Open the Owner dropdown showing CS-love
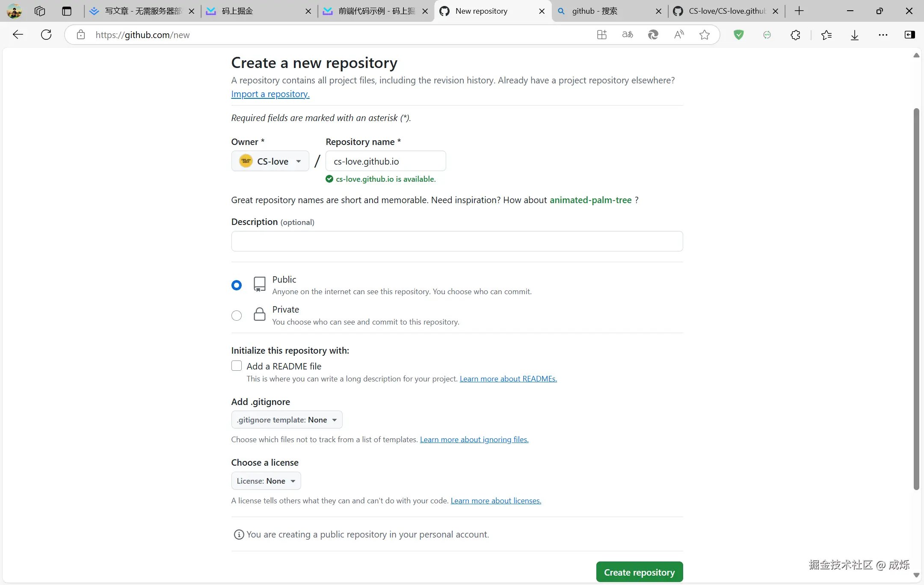 point(269,161)
